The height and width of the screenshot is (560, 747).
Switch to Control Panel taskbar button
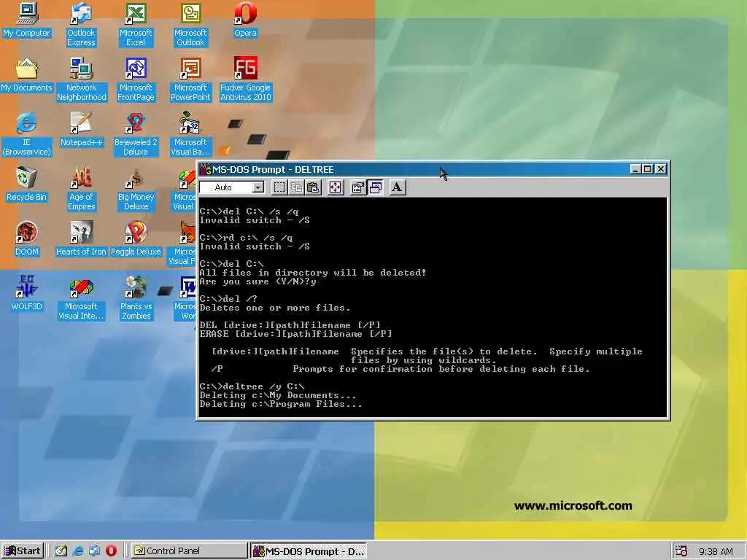(x=189, y=551)
